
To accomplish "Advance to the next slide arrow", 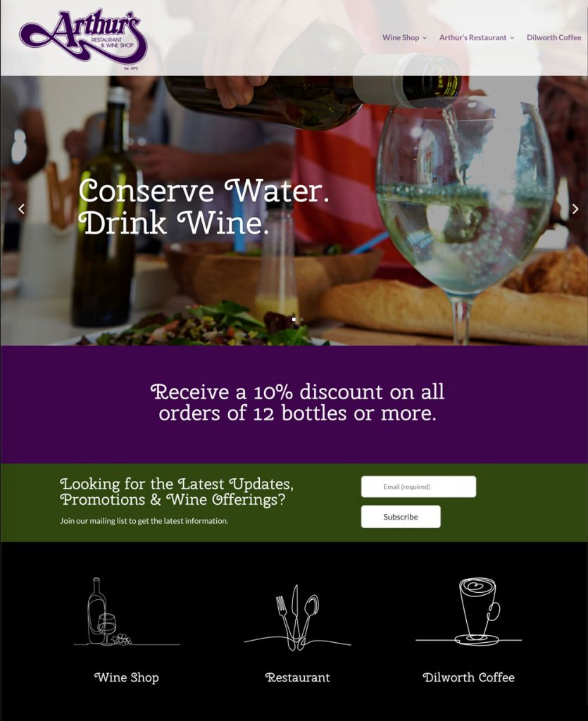I will click(575, 209).
